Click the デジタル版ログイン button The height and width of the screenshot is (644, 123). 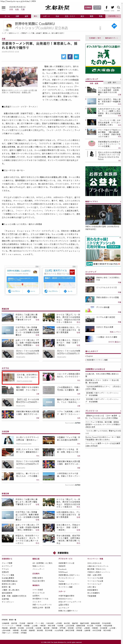pos(97,8)
